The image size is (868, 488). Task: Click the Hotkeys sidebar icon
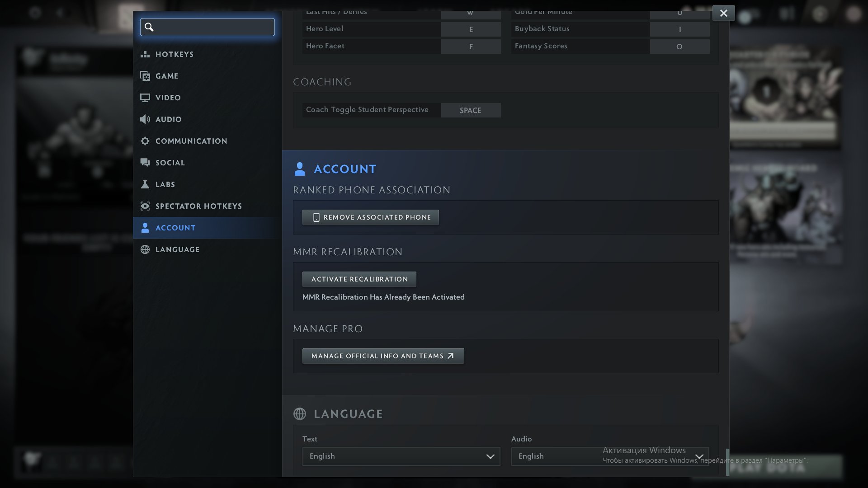145,54
